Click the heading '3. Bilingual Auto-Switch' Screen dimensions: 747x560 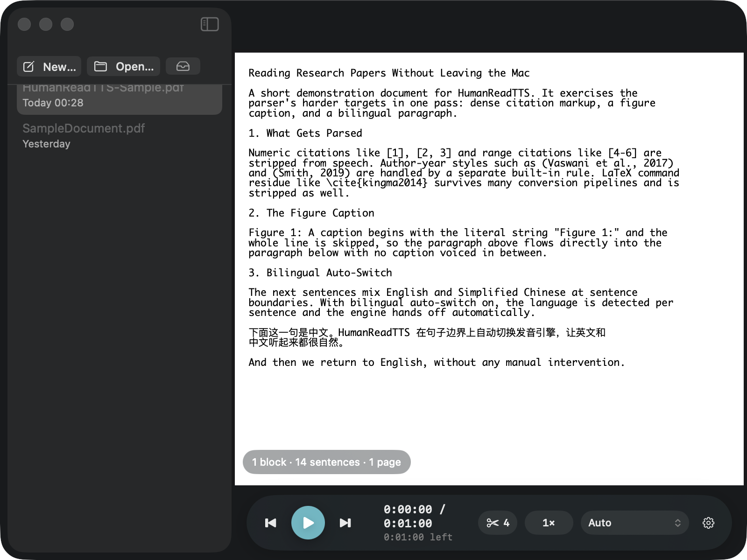coord(320,273)
